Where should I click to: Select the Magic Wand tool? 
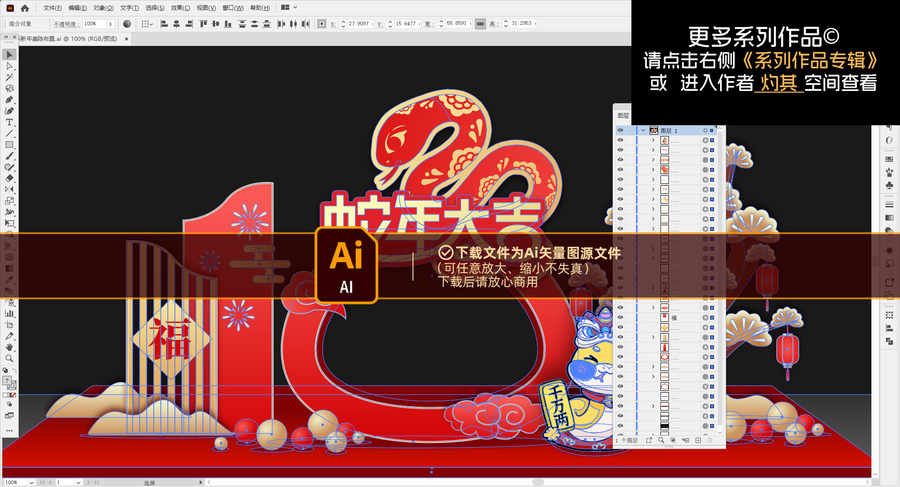tap(9, 77)
